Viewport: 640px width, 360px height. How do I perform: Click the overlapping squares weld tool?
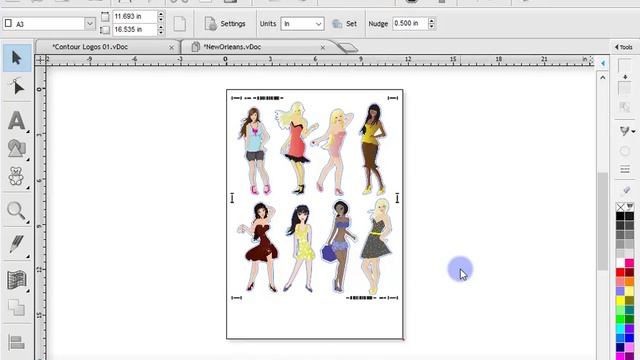point(17,307)
